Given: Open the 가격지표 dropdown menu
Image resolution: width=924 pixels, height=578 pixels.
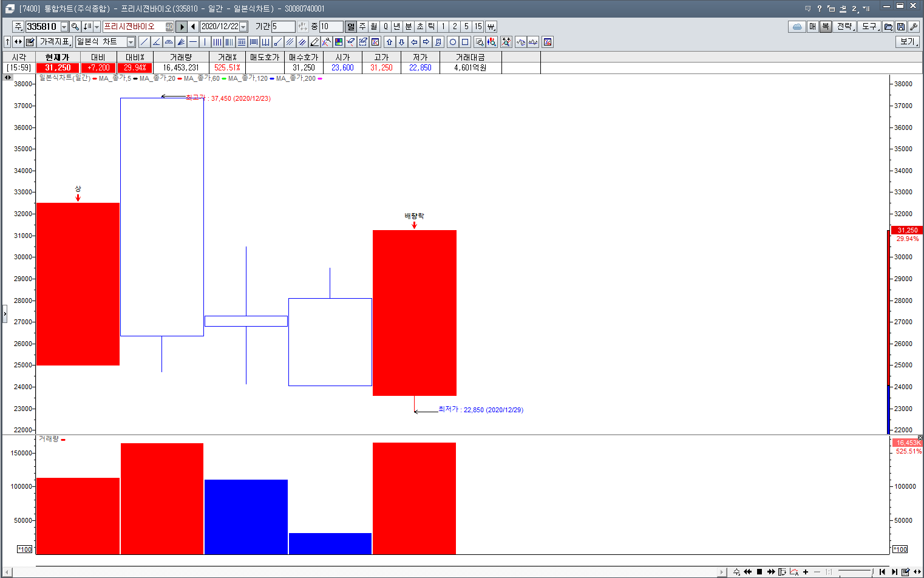Looking at the screenshot, I should point(55,42).
